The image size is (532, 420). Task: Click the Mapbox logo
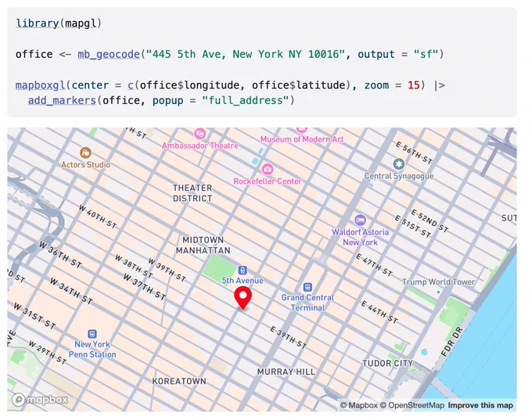(40, 400)
